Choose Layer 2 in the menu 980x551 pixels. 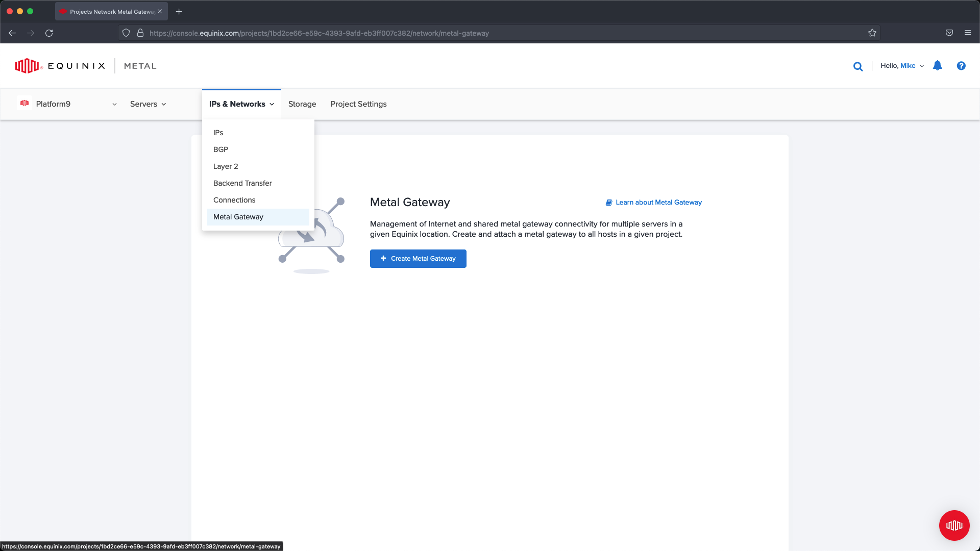pos(258,166)
